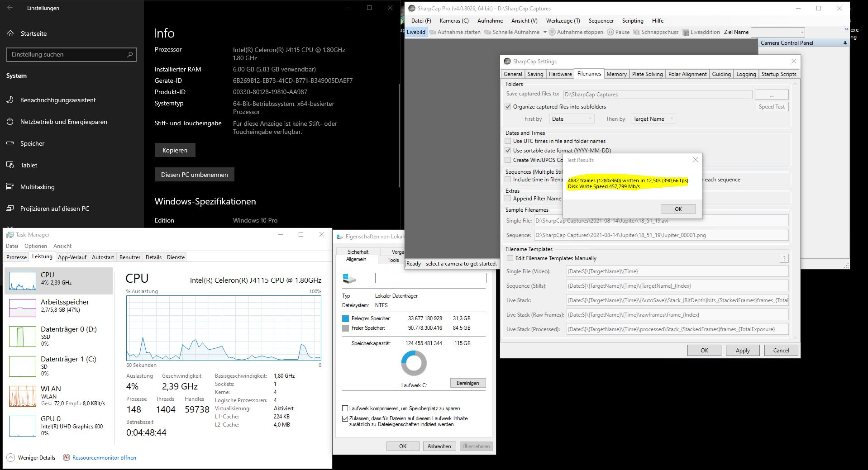Click the Tablet icon in settings sidebar
The height and width of the screenshot is (470, 868).
[10, 165]
